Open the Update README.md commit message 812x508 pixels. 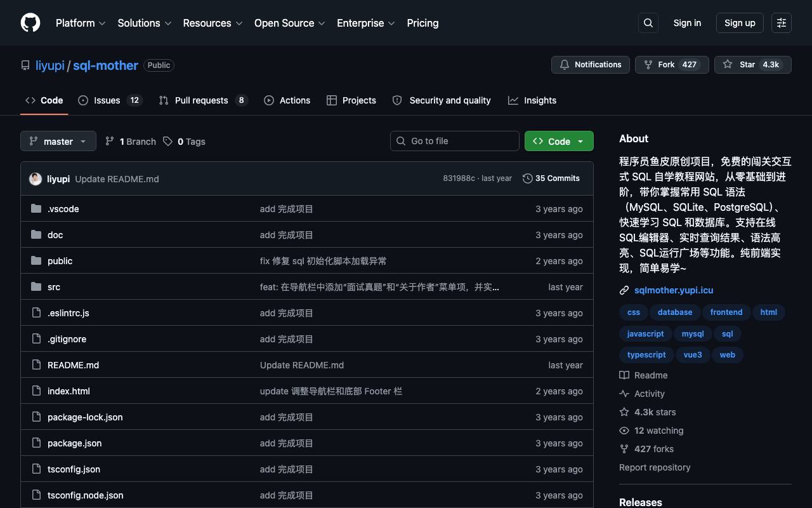117,179
